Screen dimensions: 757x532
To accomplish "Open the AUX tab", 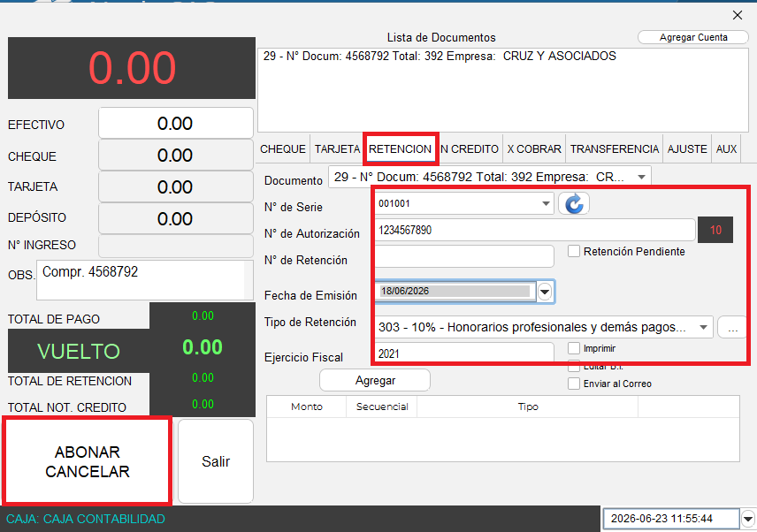I will 726,149.
